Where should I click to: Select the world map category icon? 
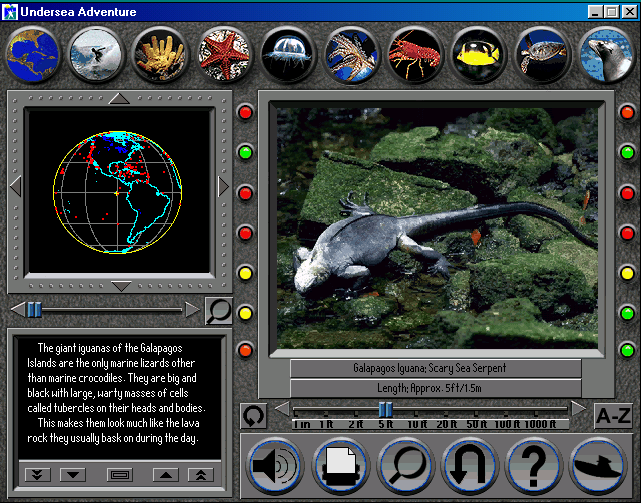point(33,53)
